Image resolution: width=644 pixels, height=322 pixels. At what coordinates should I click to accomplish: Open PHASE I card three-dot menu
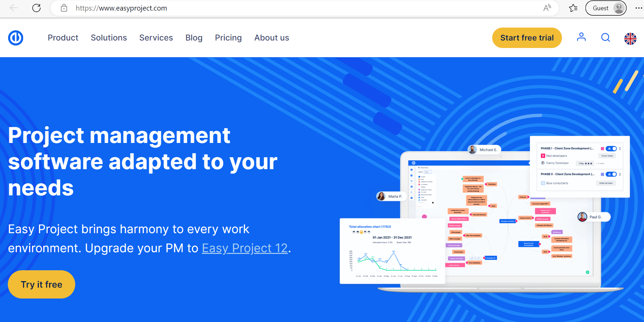tap(620, 148)
